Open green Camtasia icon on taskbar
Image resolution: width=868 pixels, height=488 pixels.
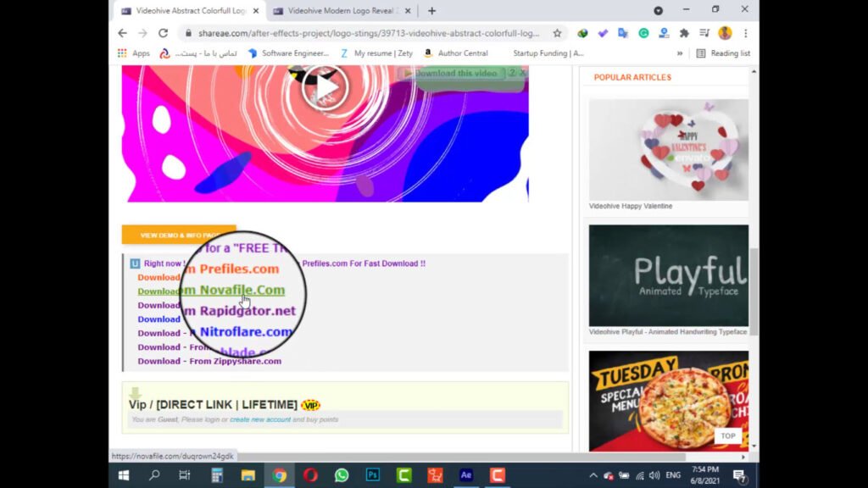(x=404, y=475)
